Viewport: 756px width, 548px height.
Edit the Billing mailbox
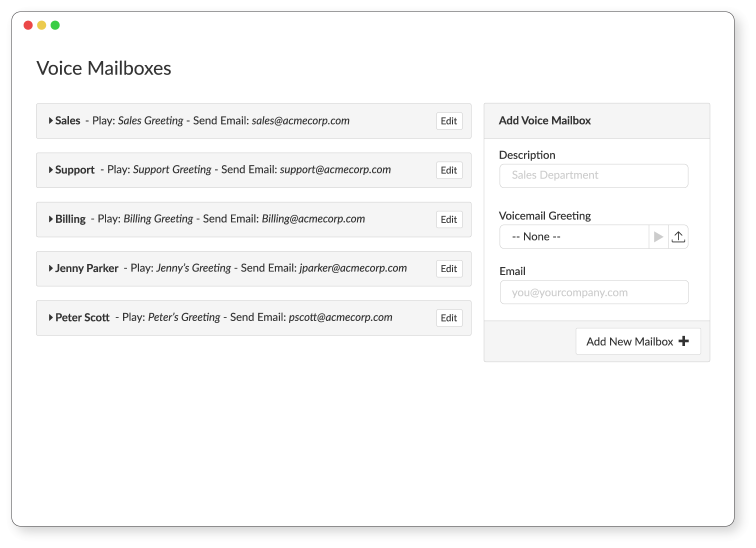click(448, 219)
